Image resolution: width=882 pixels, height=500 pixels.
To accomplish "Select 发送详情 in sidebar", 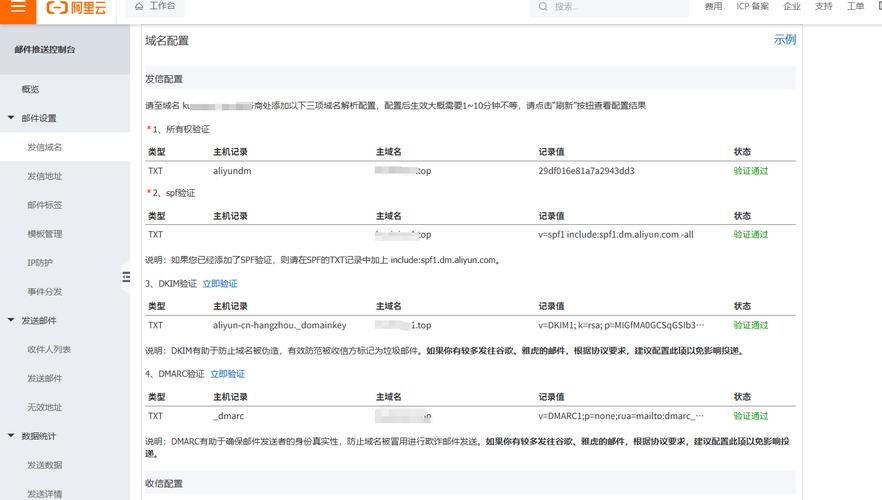I will coord(44,494).
